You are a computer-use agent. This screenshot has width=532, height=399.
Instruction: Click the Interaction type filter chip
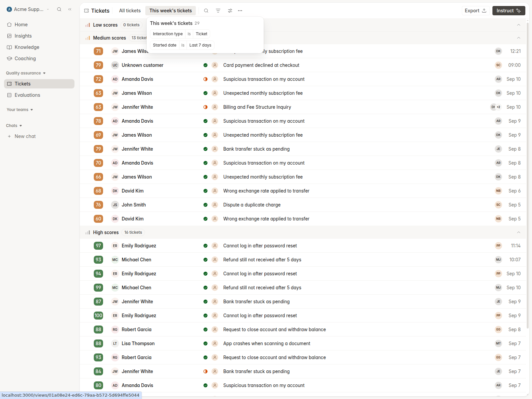(168, 34)
